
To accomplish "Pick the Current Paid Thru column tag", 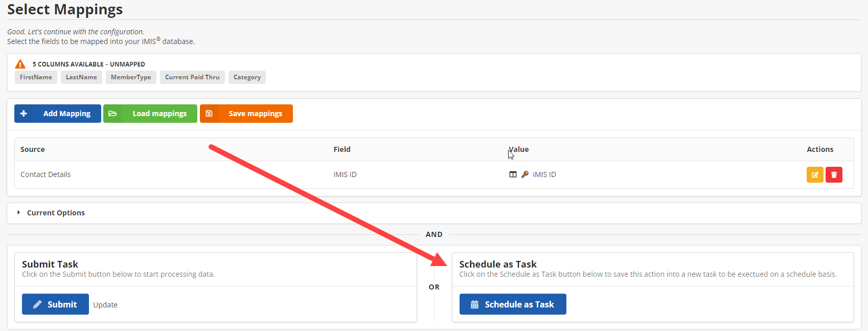I will point(192,77).
